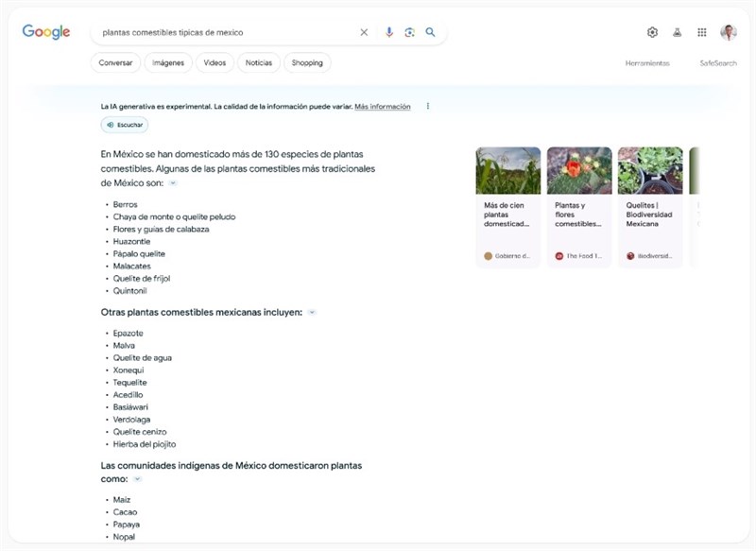Screen dimensions: 756x551
Task: Expand the chevron after 'de México son:'
Action: coord(173,183)
